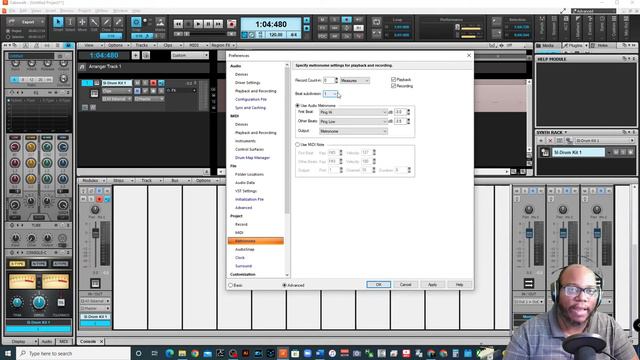Open Record Count-in units dropdown (Measures)
640x360 pixels.
(x=355, y=81)
